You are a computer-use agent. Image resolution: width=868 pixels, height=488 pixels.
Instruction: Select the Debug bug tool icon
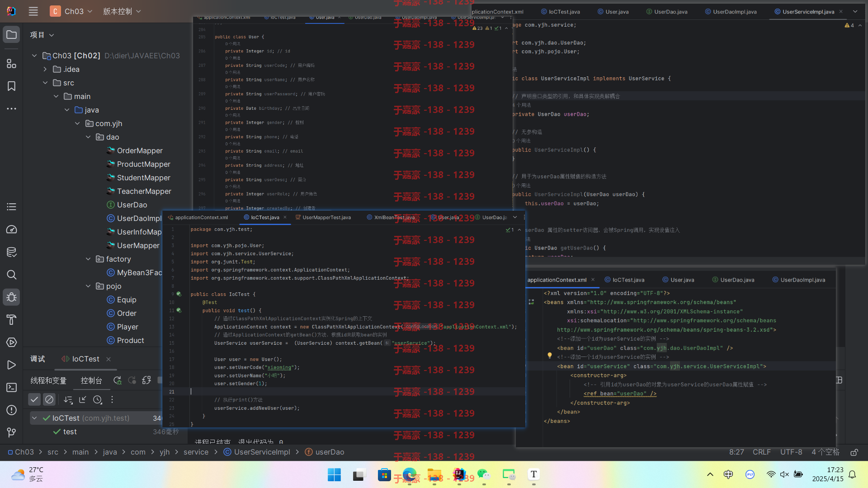11,297
